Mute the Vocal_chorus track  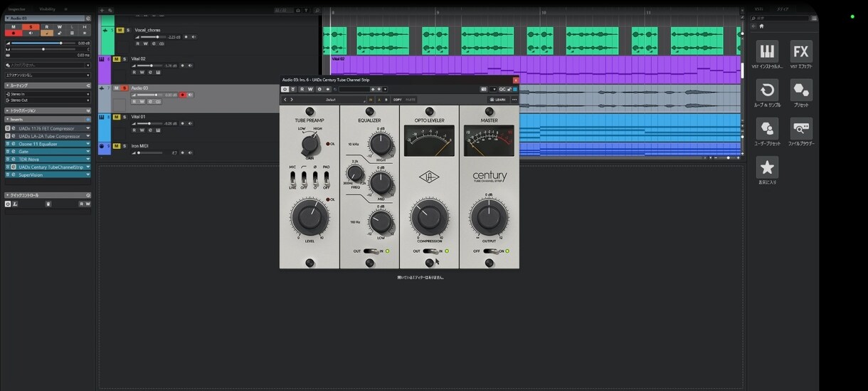[x=120, y=30]
